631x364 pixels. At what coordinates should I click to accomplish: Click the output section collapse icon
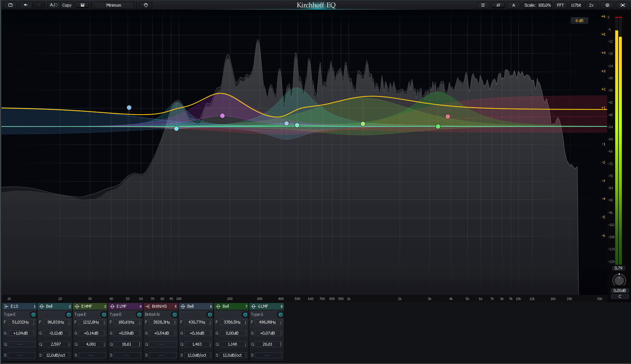(x=483, y=5)
